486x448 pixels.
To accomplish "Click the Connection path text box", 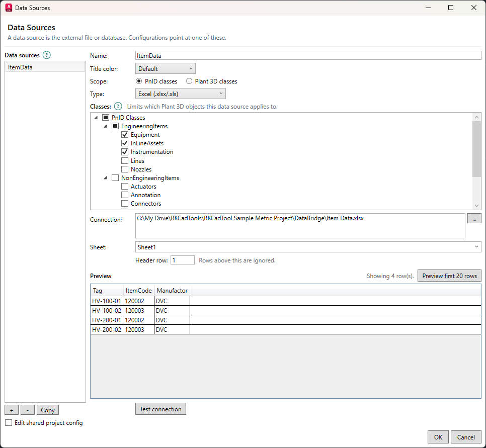I will click(300, 226).
